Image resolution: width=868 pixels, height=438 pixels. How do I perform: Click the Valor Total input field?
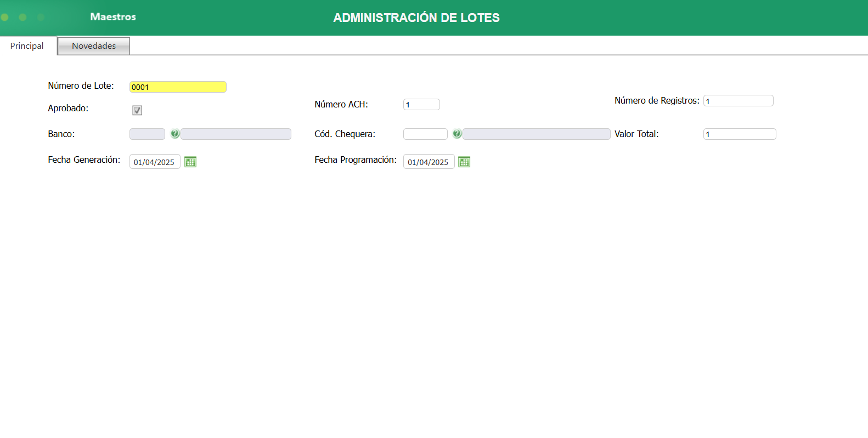740,134
